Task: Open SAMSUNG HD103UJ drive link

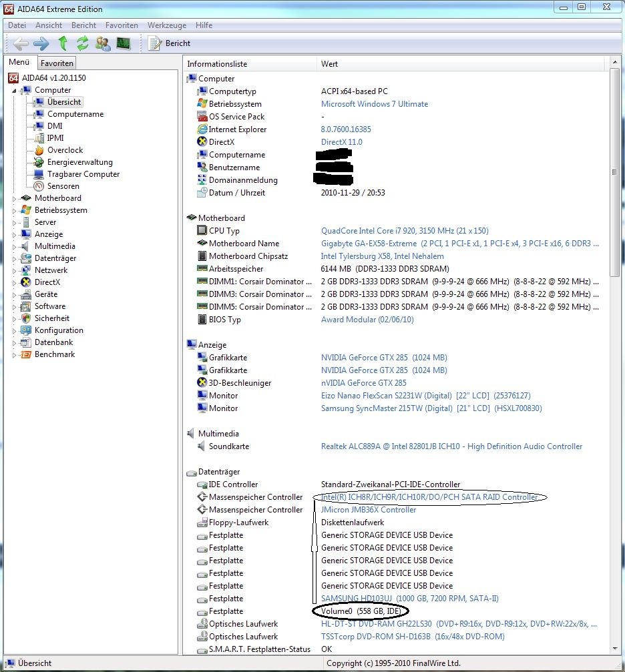Action: click(410, 599)
